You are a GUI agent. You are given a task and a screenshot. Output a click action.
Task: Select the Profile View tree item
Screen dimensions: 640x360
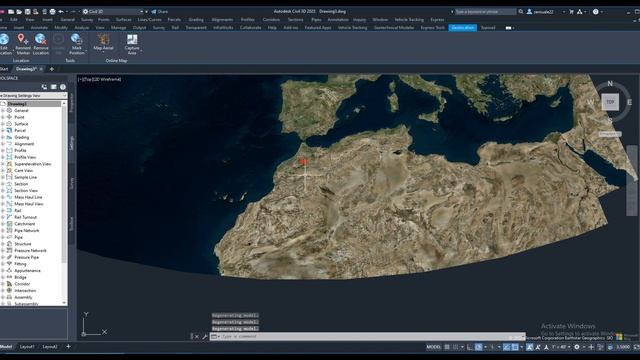click(25, 157)
